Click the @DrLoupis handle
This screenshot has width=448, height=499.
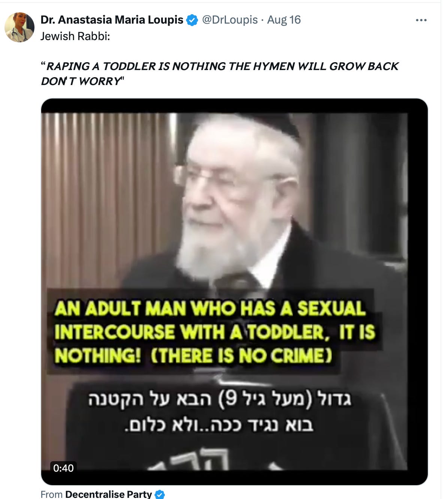(x=230, y=20)
